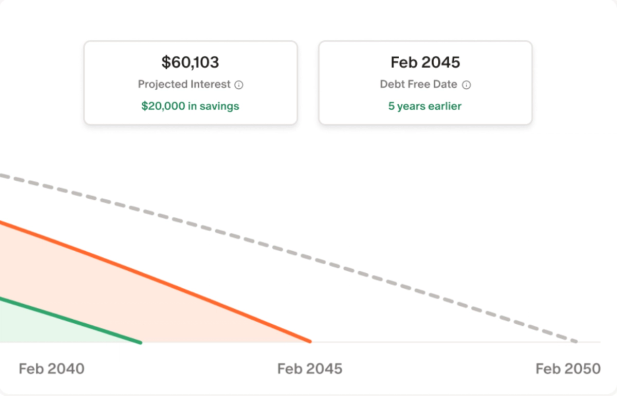The image size is (617, 396).
Task: Click the Feb 2045 debt free date heading
Action: tap(425, 62)
